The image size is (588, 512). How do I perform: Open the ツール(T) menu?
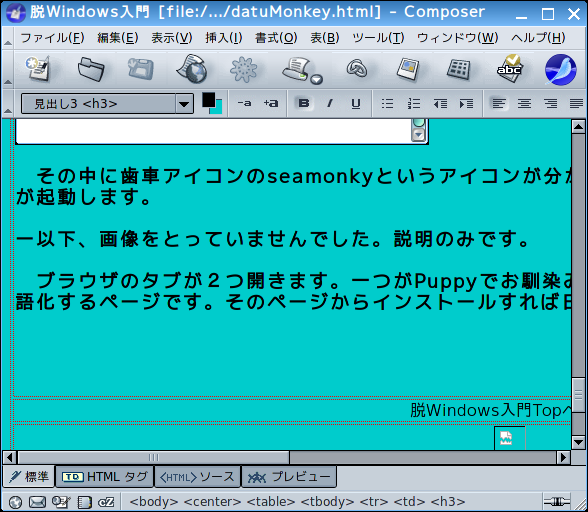[378, 38]
